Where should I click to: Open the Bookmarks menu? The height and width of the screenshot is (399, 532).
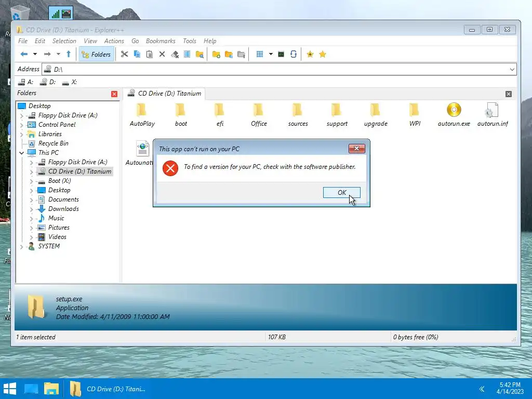click(x=161, y=41)
